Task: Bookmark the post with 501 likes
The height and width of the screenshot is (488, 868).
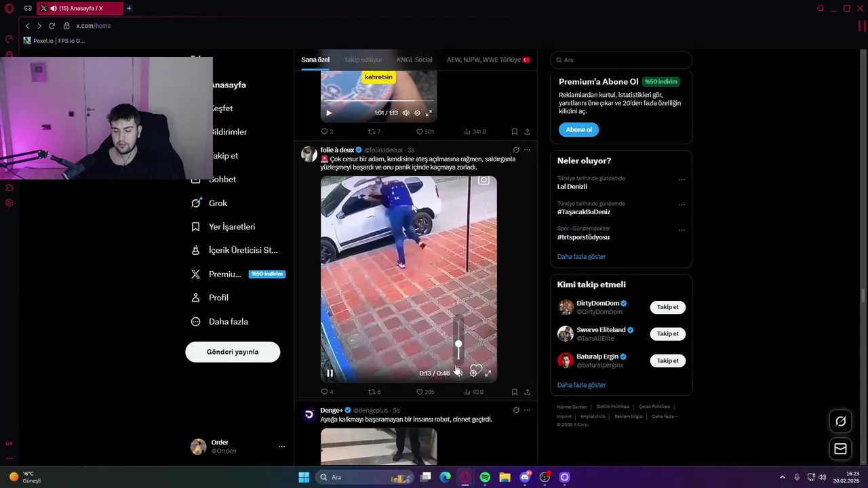Action: point(514,131)
